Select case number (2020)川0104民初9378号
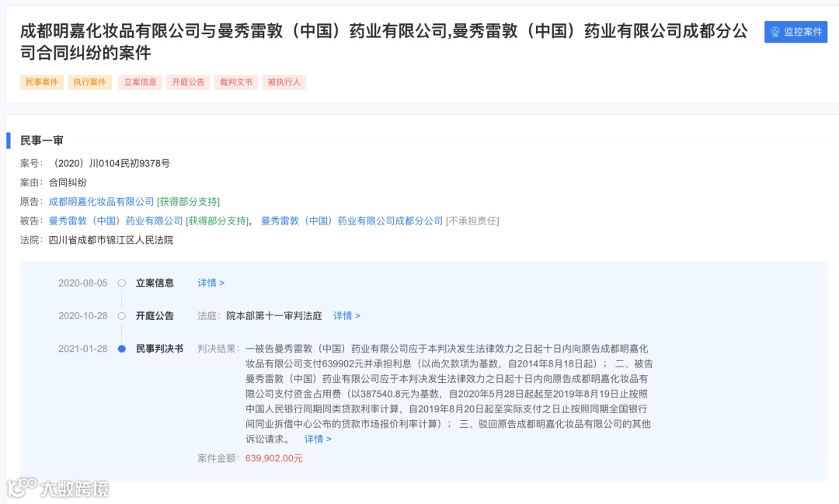The width and height of the screenshot is (839, 504). [110, 163]
